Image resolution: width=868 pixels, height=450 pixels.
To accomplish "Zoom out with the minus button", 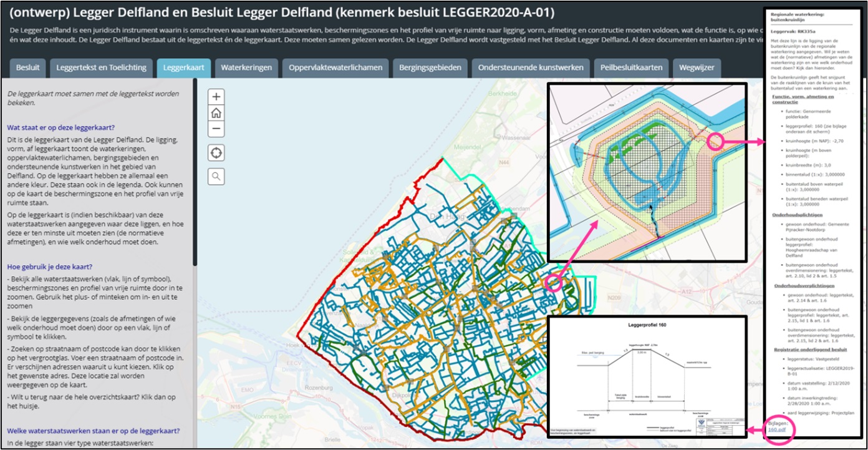I will (216, 129).
